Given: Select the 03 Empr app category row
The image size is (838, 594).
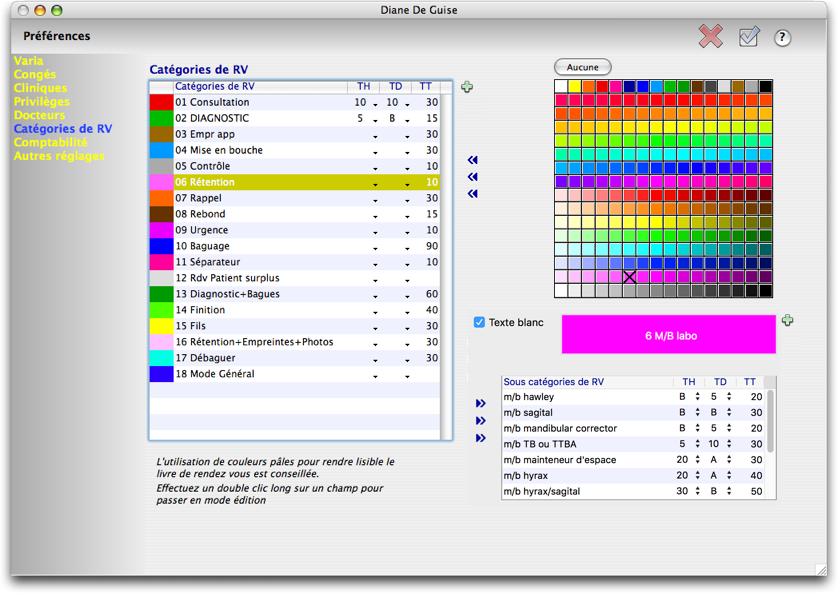Looking at the screenshot, I should pos(295,134).
